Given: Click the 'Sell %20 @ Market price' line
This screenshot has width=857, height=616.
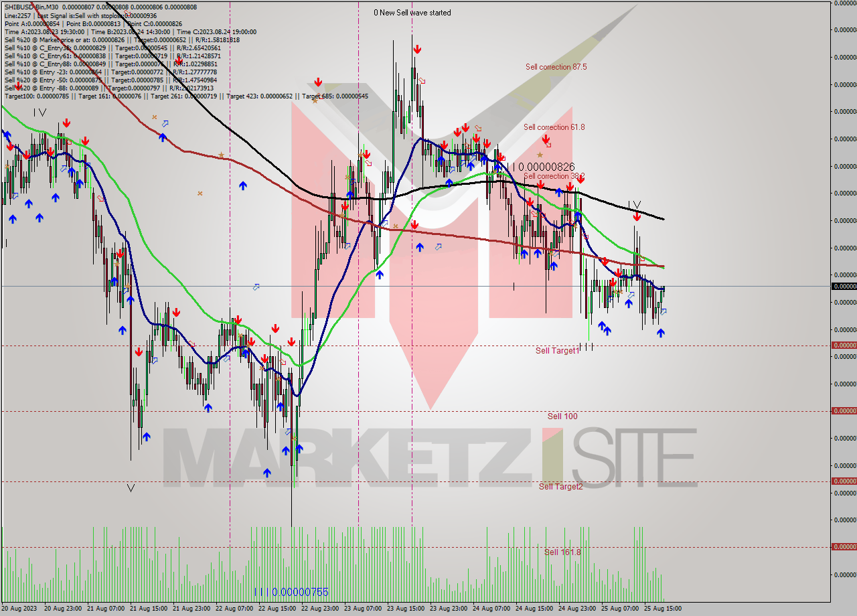Looking at the screenshot, I should (x=121, y=40).
